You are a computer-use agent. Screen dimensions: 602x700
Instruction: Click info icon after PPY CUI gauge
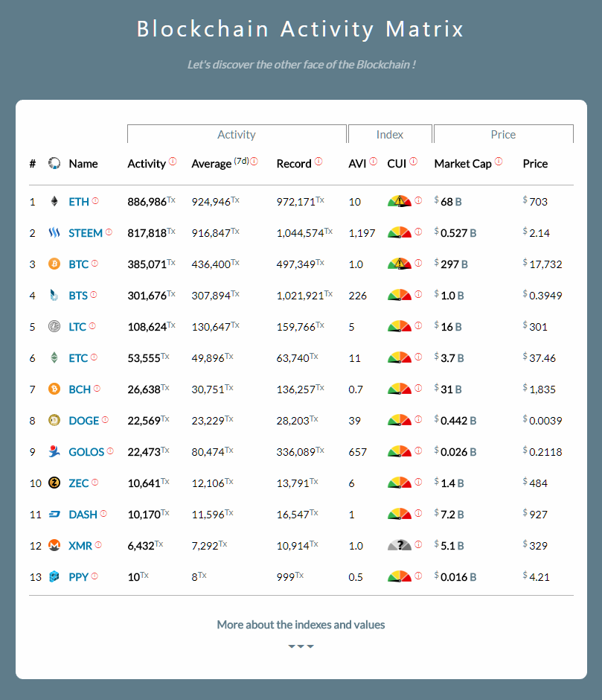click(418, 576)
